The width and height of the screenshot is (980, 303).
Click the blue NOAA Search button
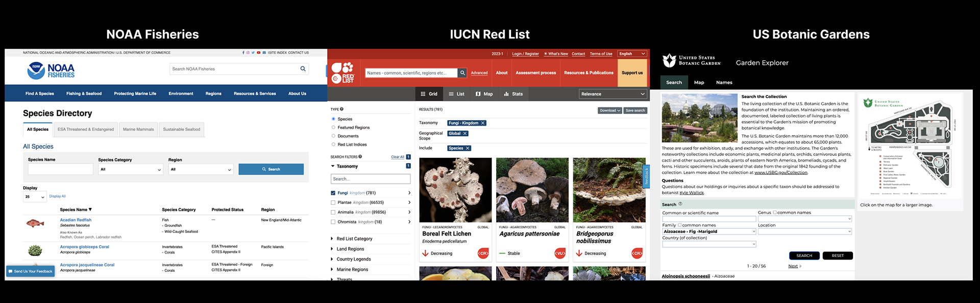(x=271, y=169)
